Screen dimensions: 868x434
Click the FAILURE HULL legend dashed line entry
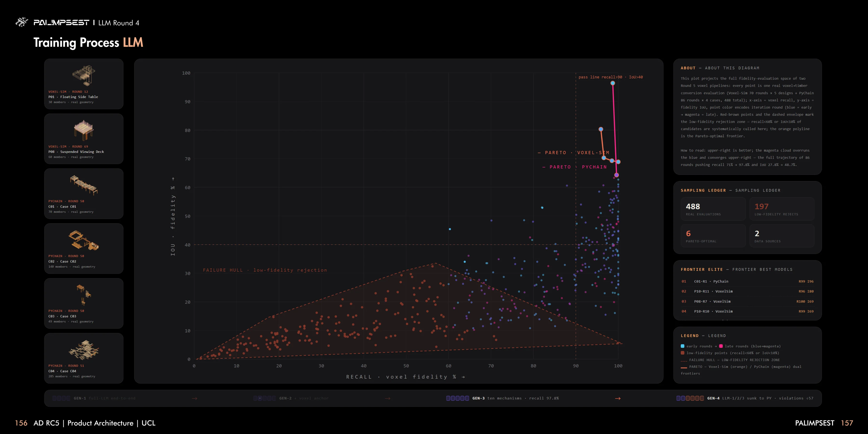click(x=730, y=360)
